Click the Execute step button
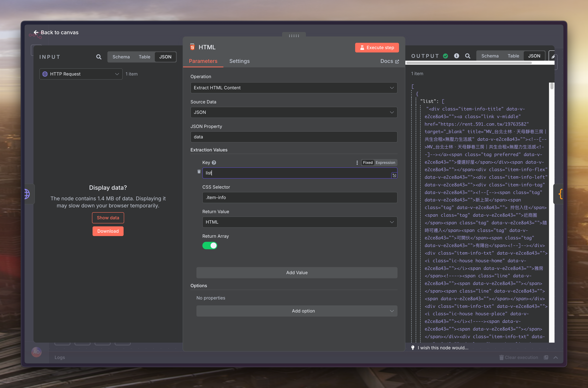 (x=377, y=47)
